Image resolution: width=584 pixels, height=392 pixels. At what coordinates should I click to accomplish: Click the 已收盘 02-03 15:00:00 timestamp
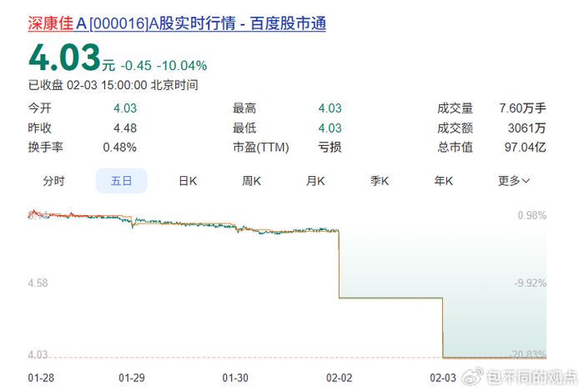point(113,85)
